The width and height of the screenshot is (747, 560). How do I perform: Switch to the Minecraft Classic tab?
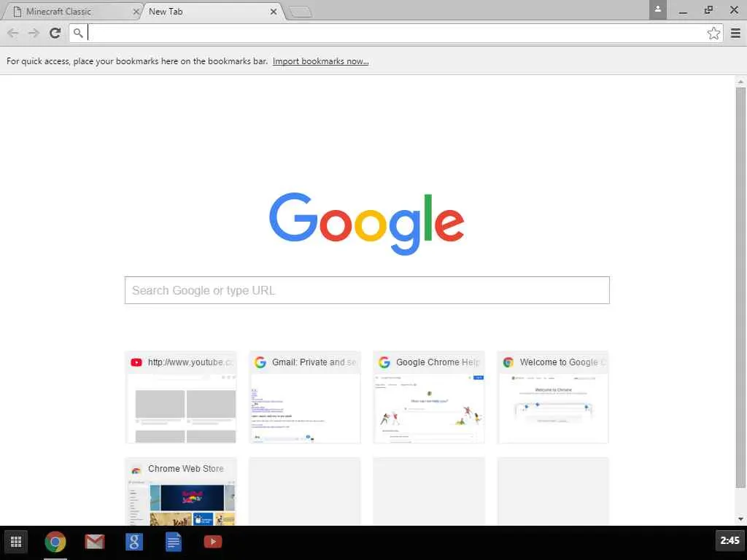coord(71,11)
